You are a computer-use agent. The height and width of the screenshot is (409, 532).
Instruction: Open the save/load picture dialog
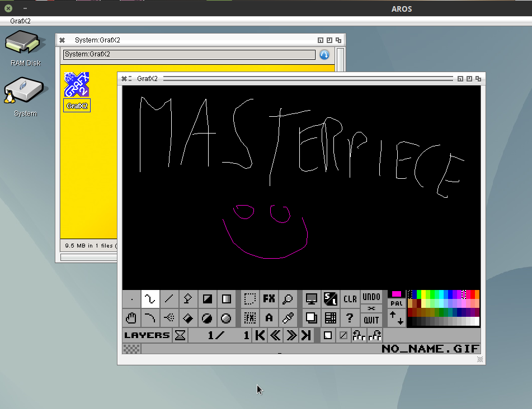(331, 299)
